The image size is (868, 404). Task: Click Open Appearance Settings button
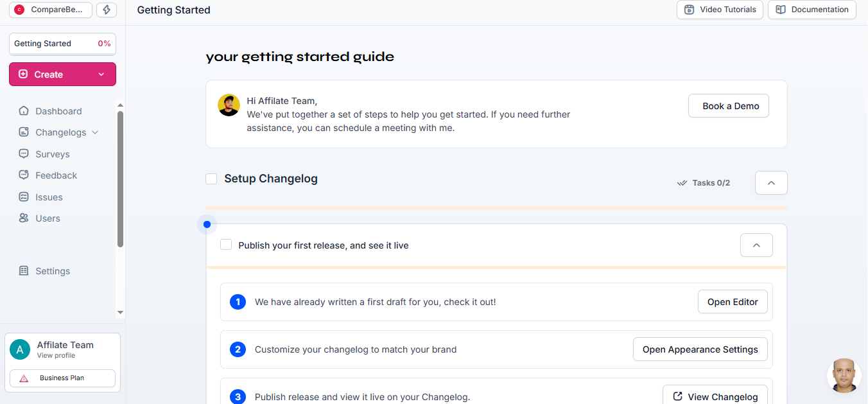click(x=700, y=349)
